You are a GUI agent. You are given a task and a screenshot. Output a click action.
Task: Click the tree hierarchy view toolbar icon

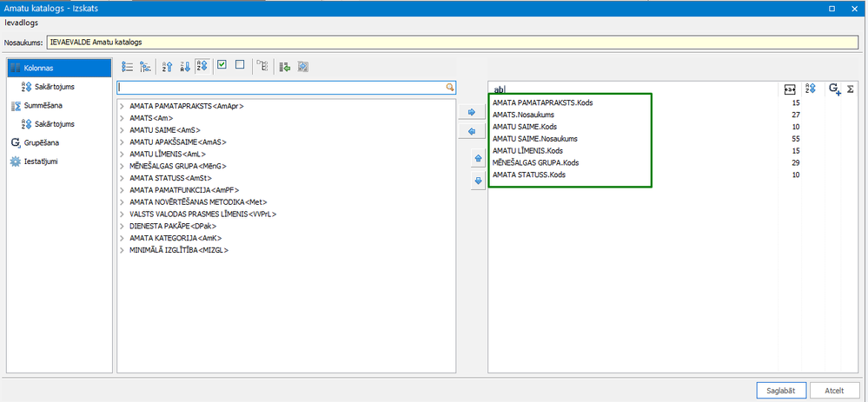pyautogui.click(x=146, y=66)
